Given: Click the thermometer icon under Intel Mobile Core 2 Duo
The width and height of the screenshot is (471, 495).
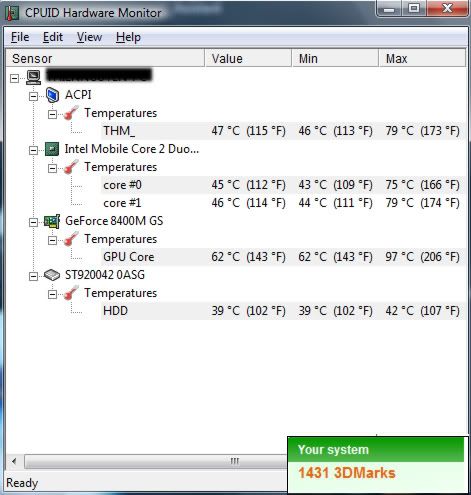Looking at the screenshot, I should pyautogui.click(x=71, y=167).
